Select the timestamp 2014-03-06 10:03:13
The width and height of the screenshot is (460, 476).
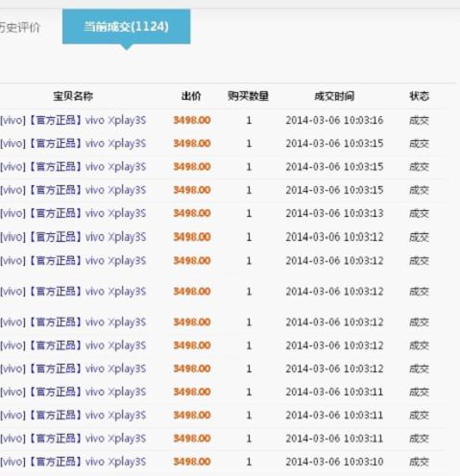pos(334,213)
